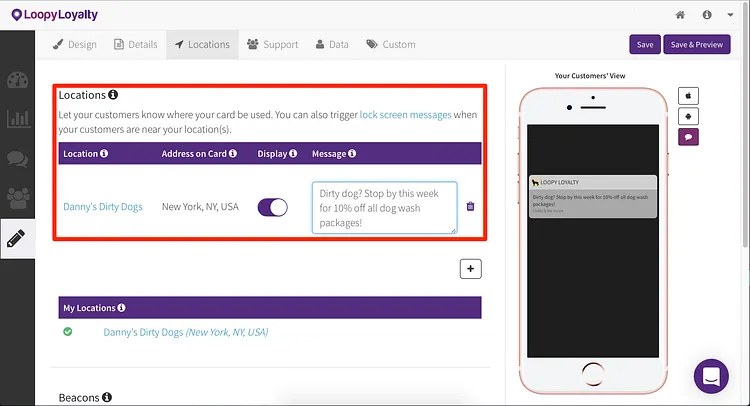Image resolution: width=750 pixels, height=406 pixels.
Task: Add a location with the plus button
Action: point(471,269)
